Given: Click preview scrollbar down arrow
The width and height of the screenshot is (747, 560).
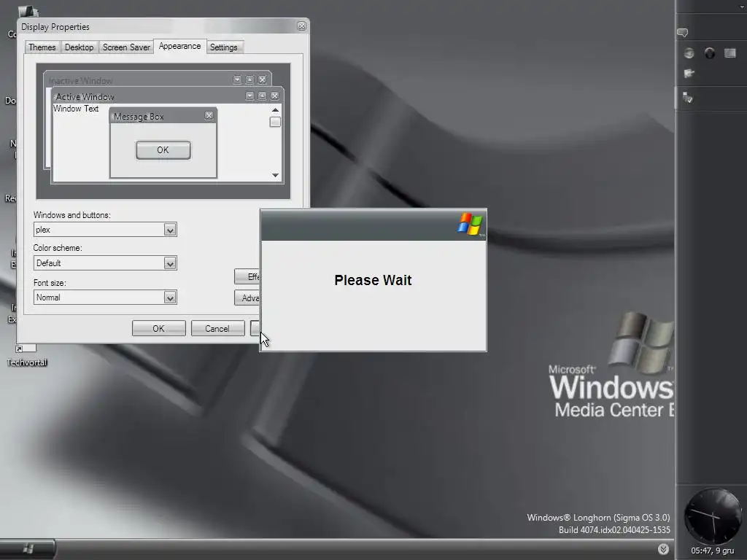Looking at the screenshot, I should 275,175.
